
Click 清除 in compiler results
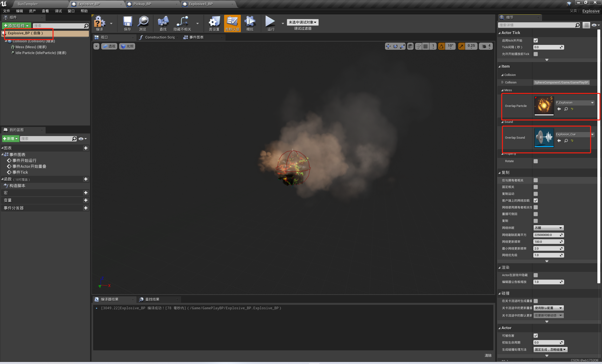pos(488,356)
